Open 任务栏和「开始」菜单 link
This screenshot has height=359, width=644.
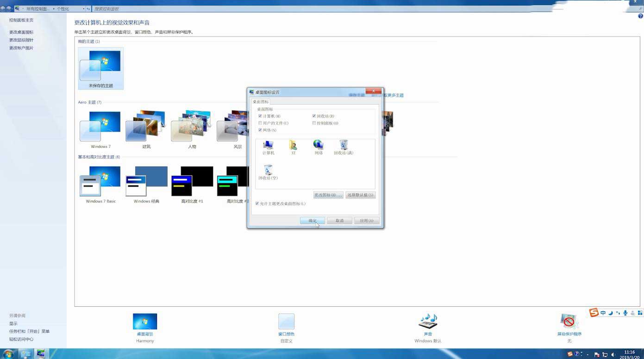tap(29, 332)
